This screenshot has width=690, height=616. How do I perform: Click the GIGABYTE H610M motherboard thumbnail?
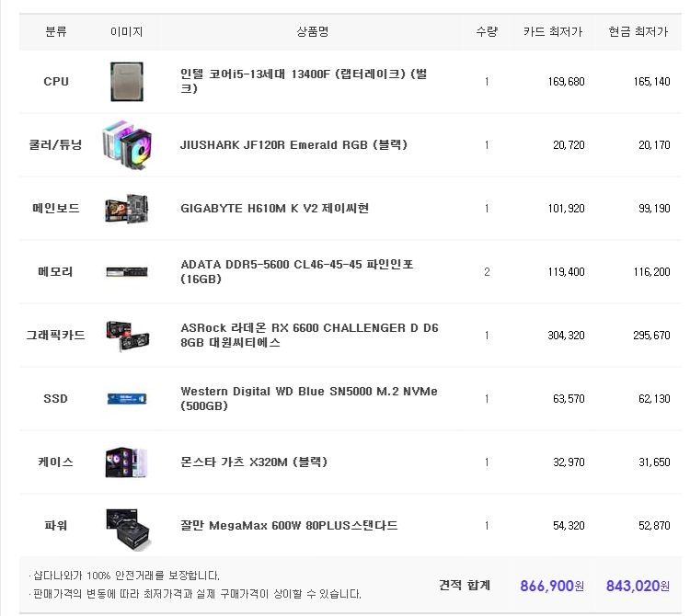pyautogui.click(x=127, y=209)
